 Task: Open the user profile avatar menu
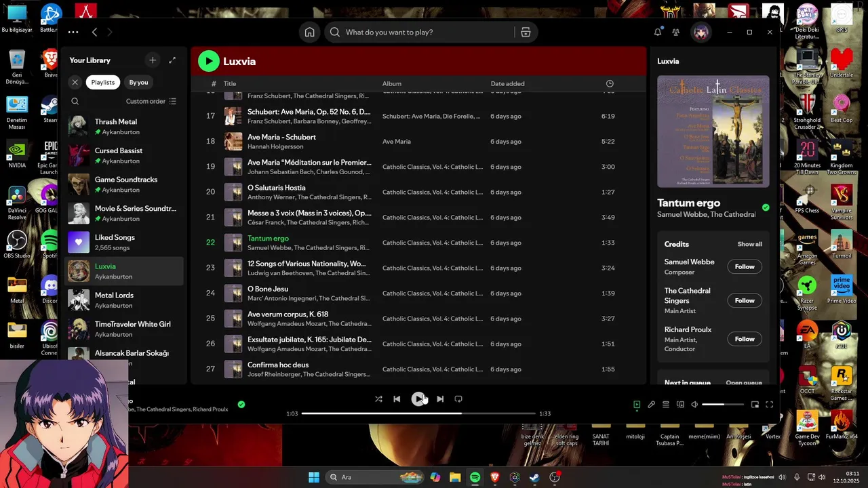point(701,32)
